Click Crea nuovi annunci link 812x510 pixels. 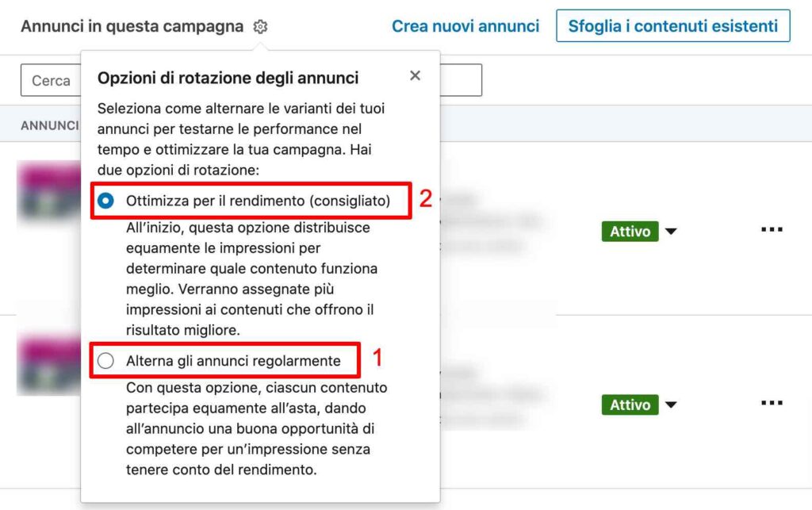[x=465, y=26]
